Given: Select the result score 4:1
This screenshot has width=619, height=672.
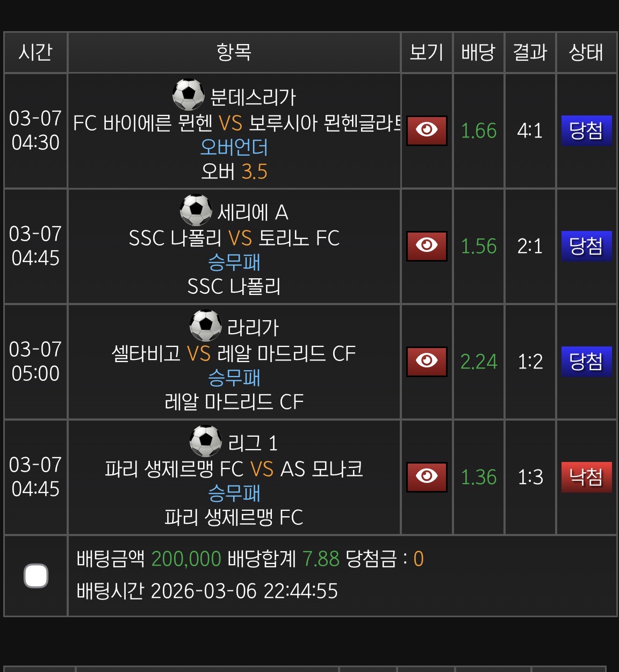Looking at the screenshot, I should click(x=529, y=131).
